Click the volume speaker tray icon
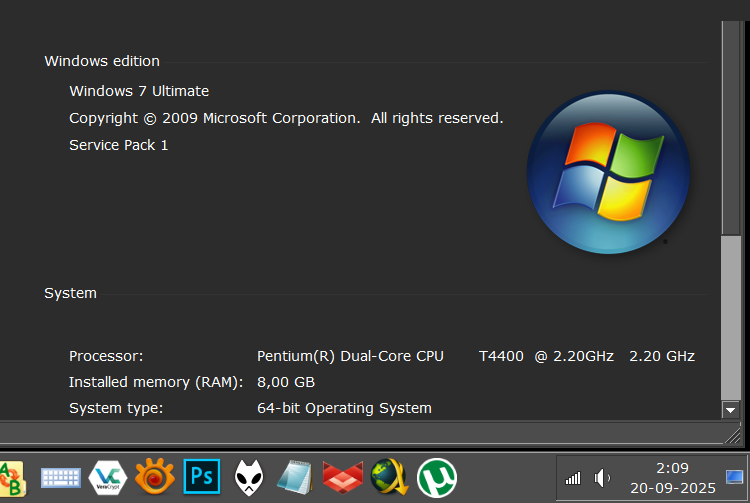Viewport: 750px width, 503px height. tap(602, 478)
